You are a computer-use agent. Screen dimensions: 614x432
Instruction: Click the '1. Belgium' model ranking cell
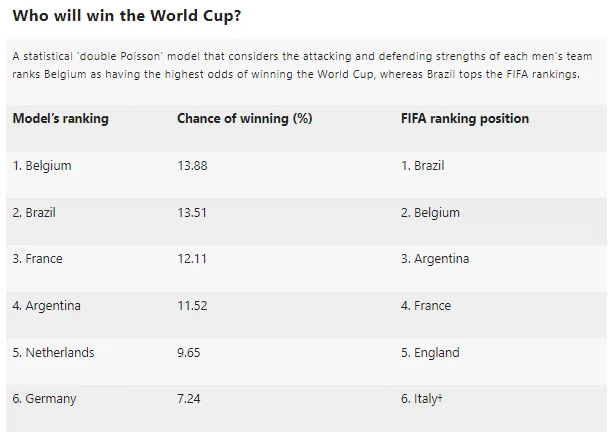(x=42, y=166)
